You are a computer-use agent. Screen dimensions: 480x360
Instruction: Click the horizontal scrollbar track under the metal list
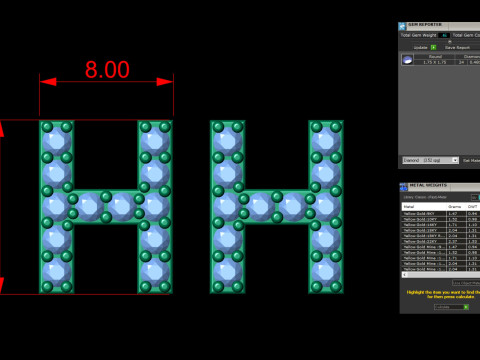[x=444, y=275]
